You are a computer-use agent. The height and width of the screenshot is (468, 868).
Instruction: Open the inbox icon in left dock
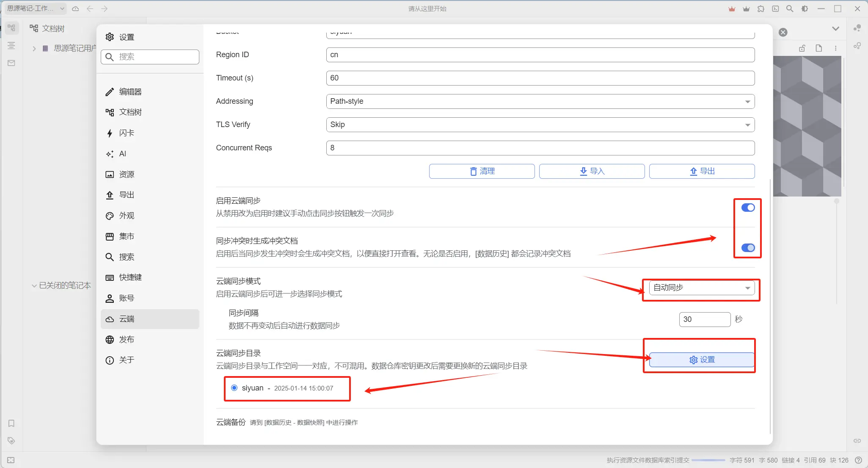coord(11,63)
